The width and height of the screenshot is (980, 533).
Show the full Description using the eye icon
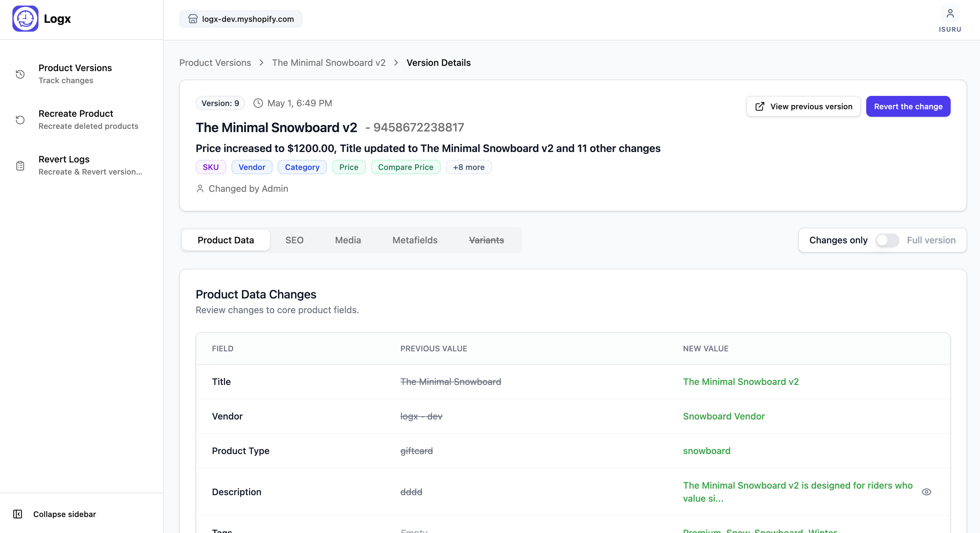[x=926, y=492]
